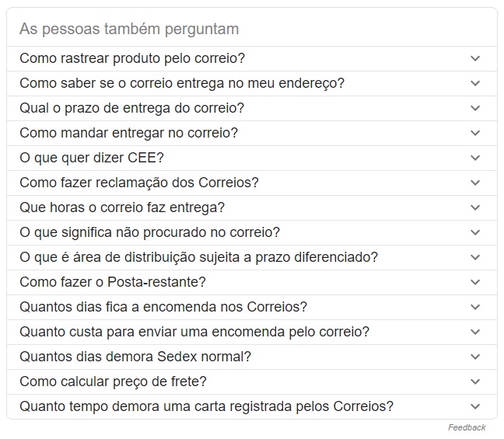Click chevron for 'carta registrada pelos Correios' question
This screenshot has height=439, width=504.
tap(475, 406)
